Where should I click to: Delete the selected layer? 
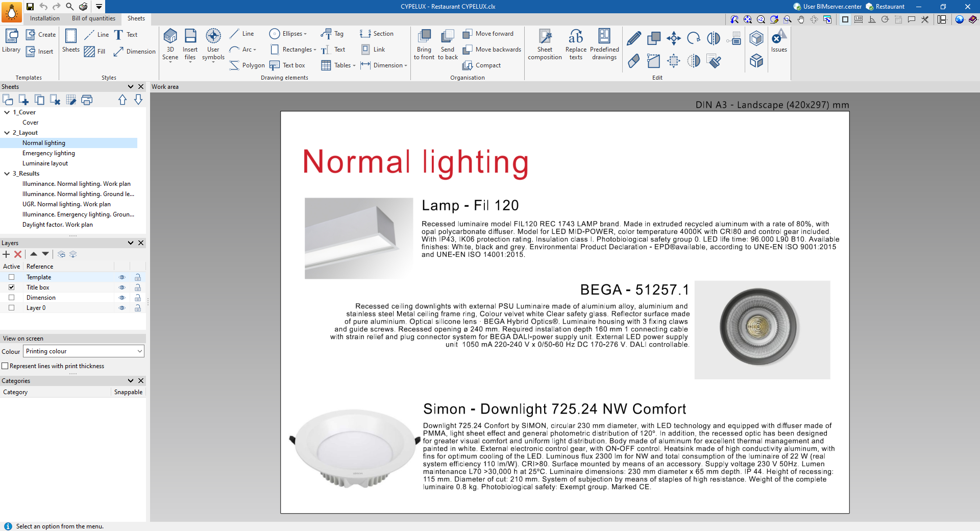18,254
